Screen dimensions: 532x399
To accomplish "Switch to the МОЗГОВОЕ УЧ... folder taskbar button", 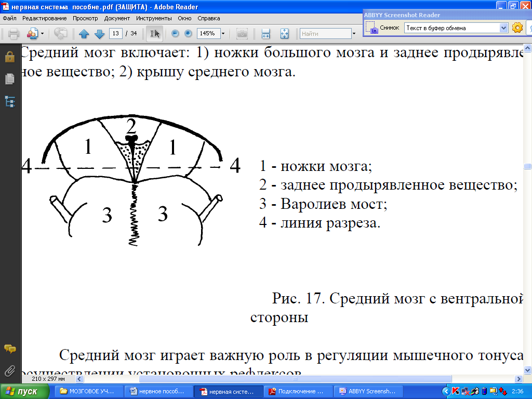I will pyautogui.click(x=88, y=391).
